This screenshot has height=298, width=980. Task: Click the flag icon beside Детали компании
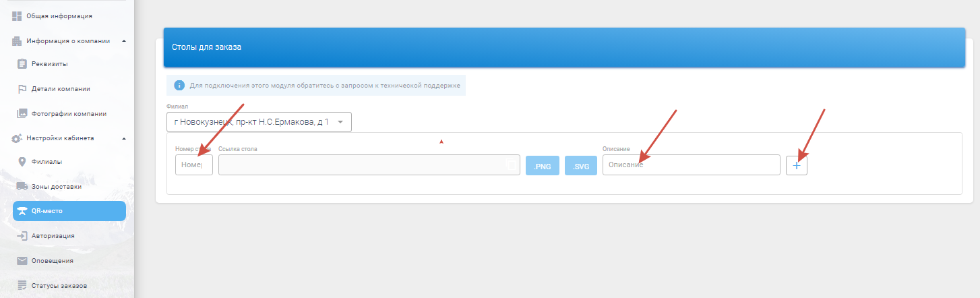tap(22, 89)
